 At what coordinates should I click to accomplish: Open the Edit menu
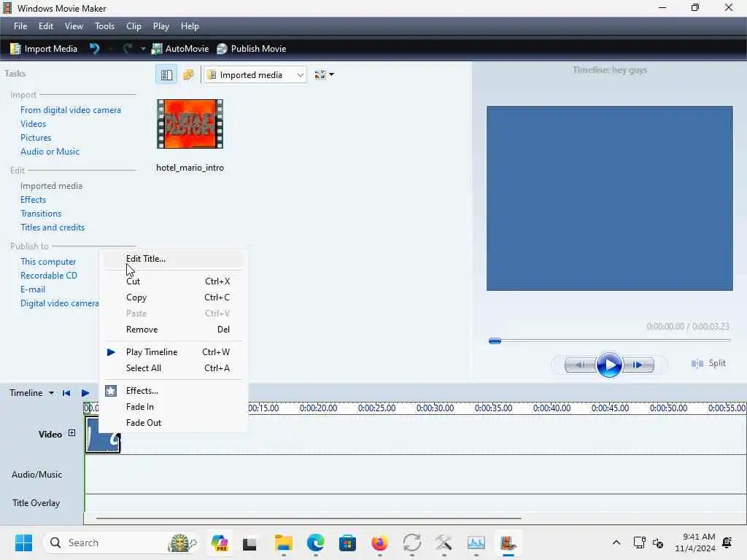[46, 26]
